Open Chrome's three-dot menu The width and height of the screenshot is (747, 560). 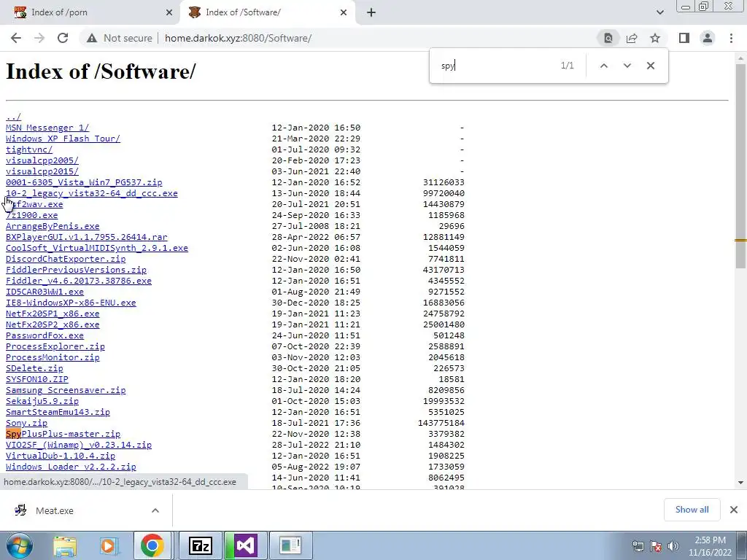[731, 38]
